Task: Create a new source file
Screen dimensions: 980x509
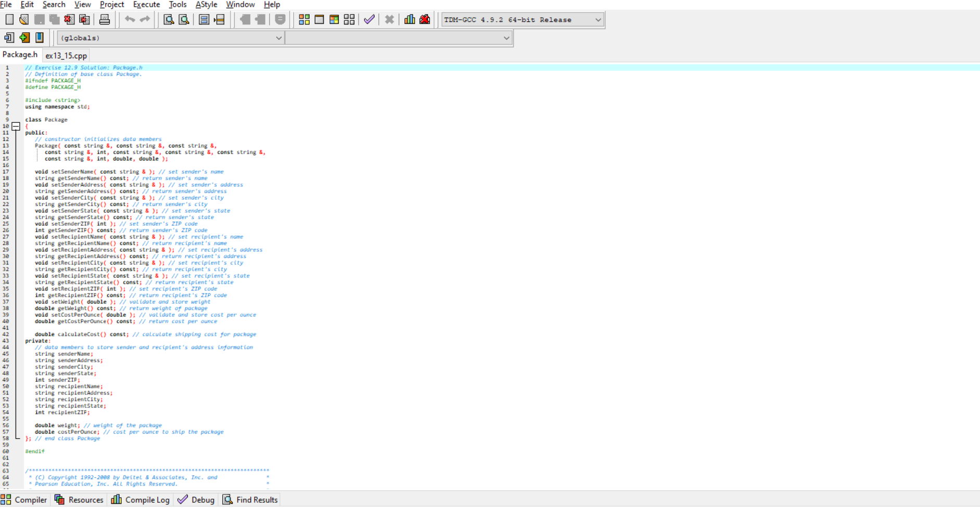Action: point(8,19)
